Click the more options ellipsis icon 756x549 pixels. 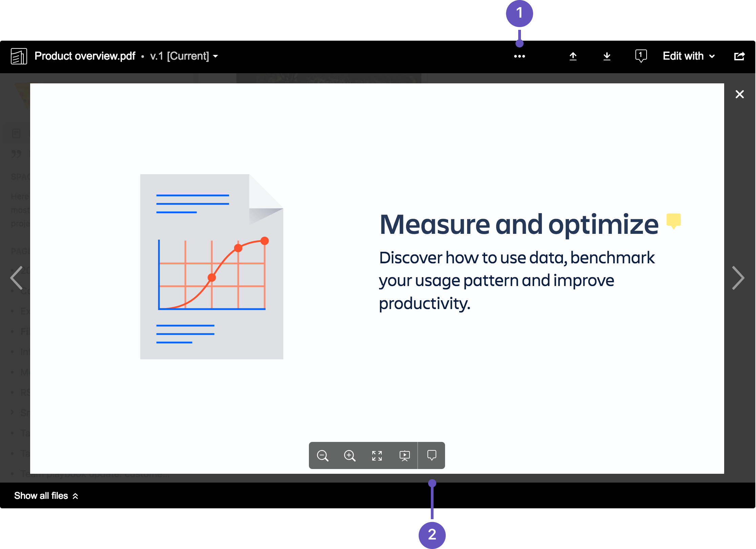tap(519, 56)
